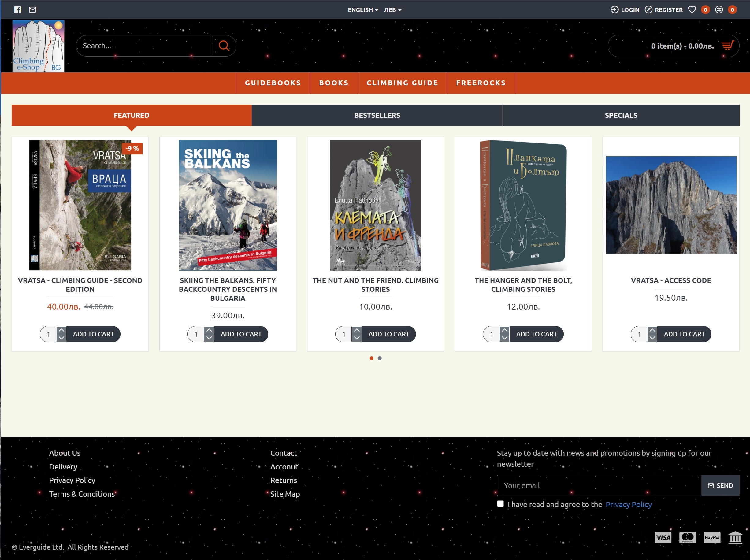
Task: Go to second carousel page dot
Action: coord(380,358)
